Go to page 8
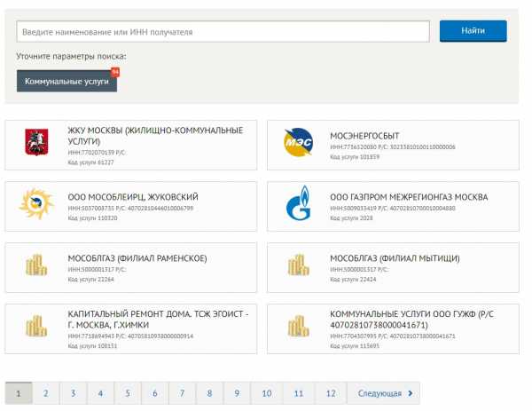The width and height of the screenshot is (532, 411). (209, 393)
